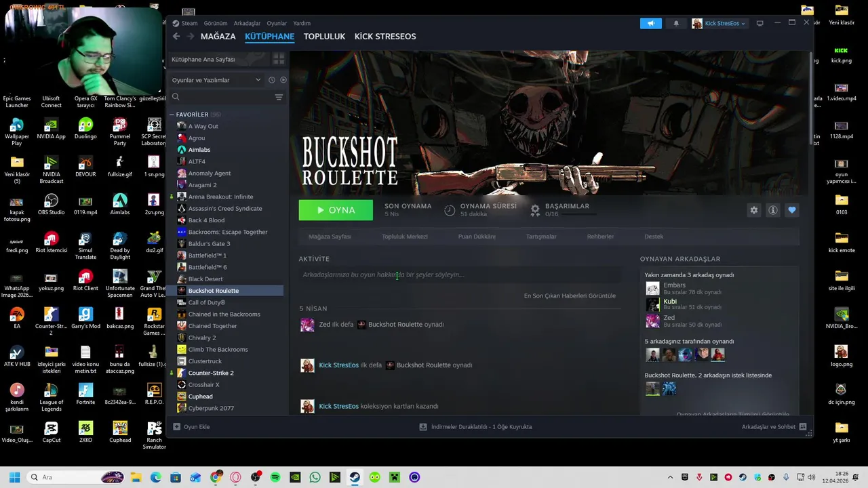The image size is (868, 488).
Task: Open Destek link
Action: 654,237
